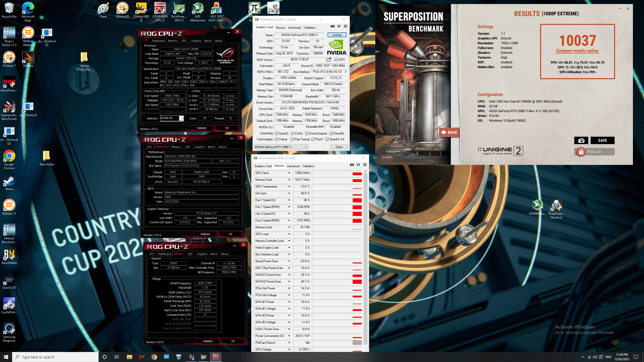Toggle Ray Tracing checkbox in GPU-Z
Image resolution: width=644 pixels, height=362 pixels.
pyautogui.click(x=293, y=139)
